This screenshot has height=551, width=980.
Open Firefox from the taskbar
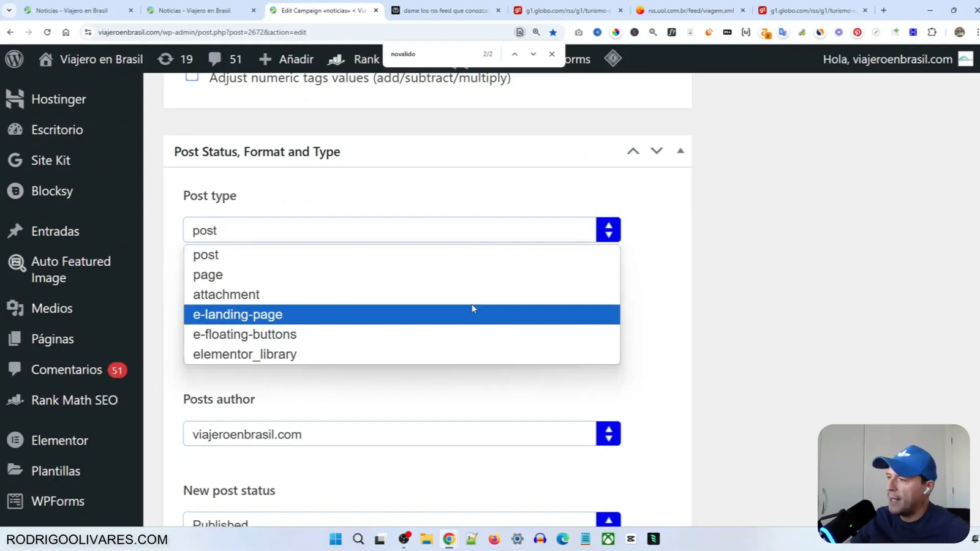494,539
